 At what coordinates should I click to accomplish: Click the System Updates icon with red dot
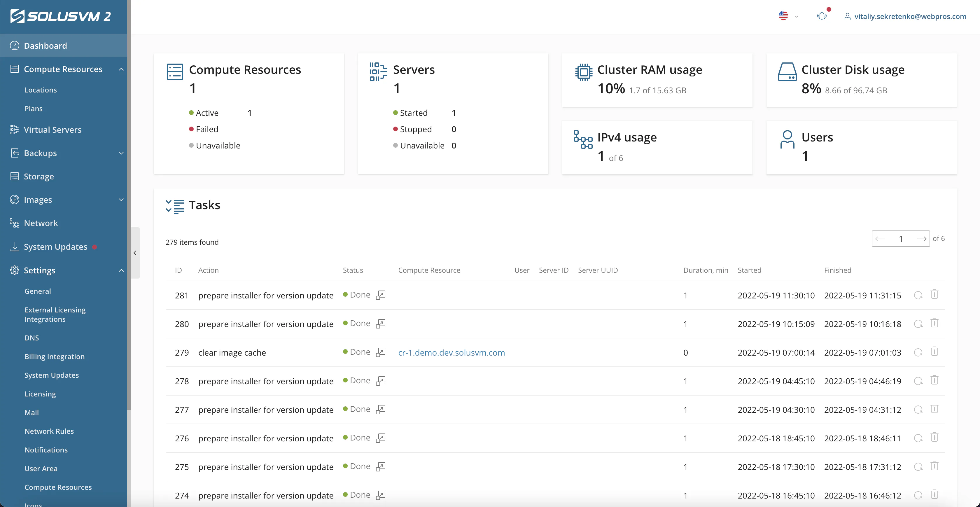(15, 247)
